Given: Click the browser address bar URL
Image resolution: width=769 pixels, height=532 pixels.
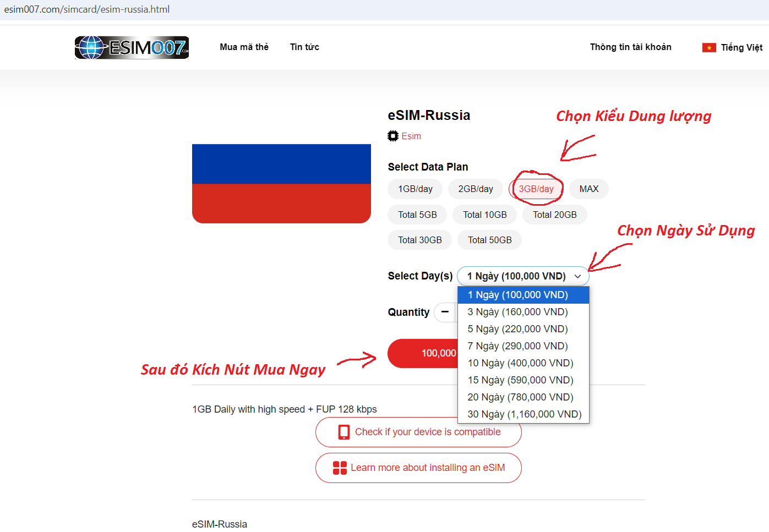Looking at the screenshot, I should (x=87, y=9).
